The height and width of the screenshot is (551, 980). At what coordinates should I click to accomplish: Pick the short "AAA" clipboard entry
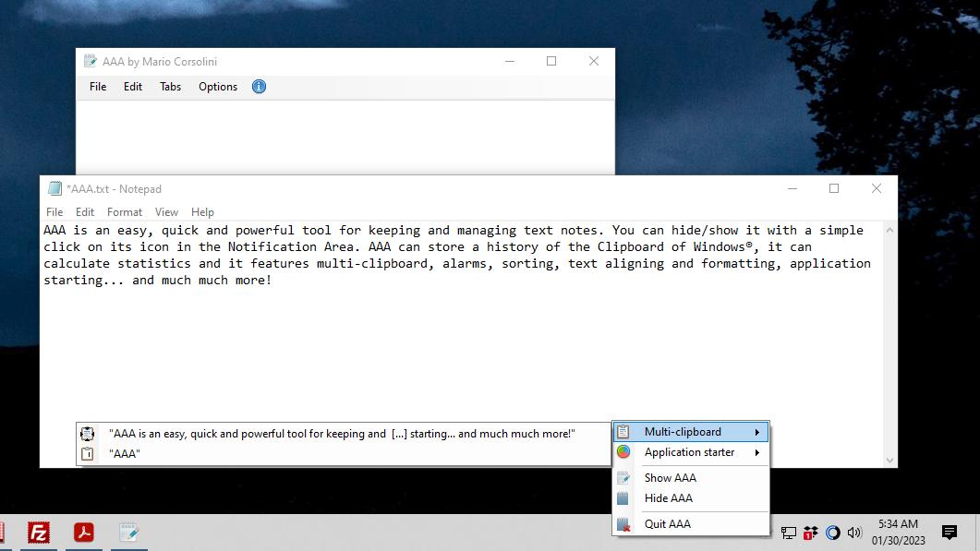(343, 453)
